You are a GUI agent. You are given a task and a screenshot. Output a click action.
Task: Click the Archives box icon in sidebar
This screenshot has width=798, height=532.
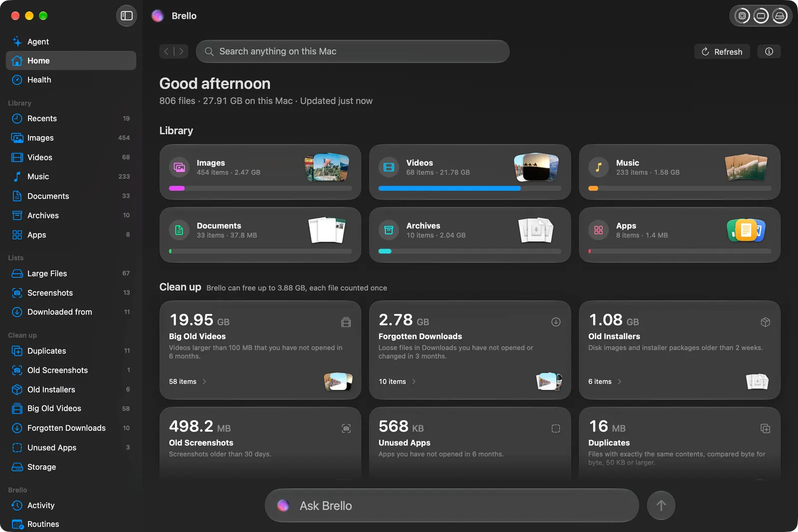[17, 215]
